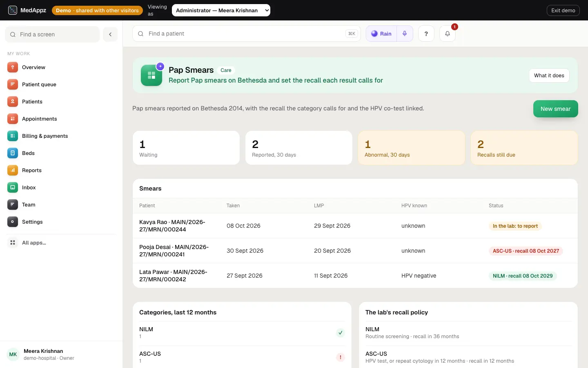Open the Patients sidebar icon
This screenshot has height=368, width=588.
[x=13, y=102]
